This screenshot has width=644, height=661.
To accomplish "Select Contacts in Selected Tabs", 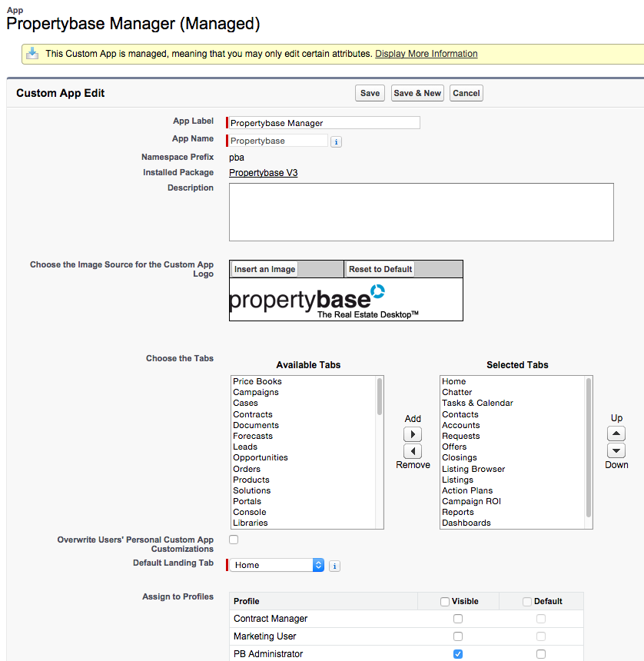I will [x=460, y=414].
